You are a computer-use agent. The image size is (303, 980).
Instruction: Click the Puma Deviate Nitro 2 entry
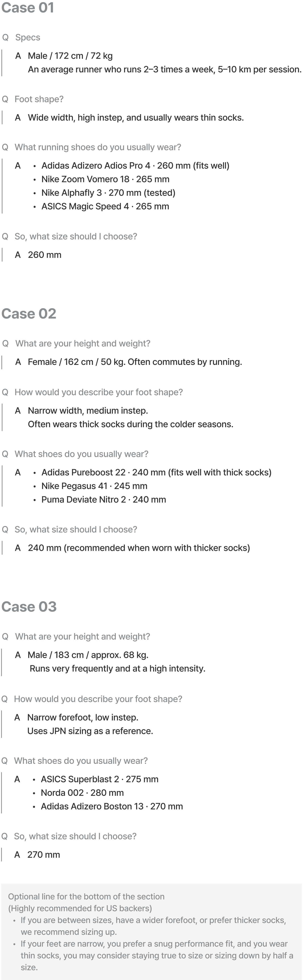[x=104, y=500]
